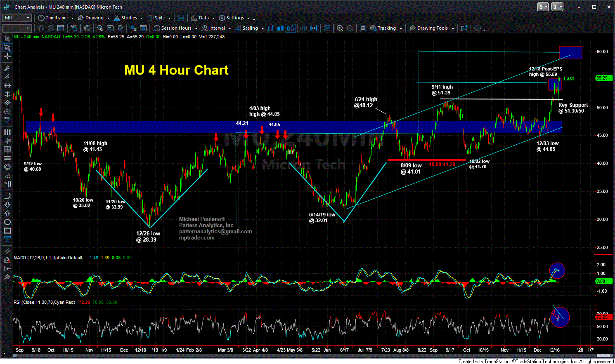Select the text T drawing tool
Viewport: 615px width, 364px height.
pos(7,240)
